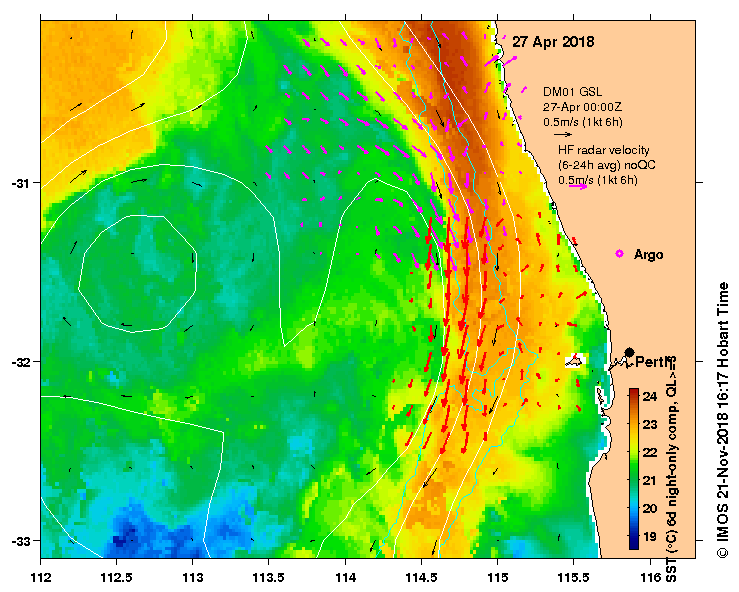Screen dimensions: 739x592
Task: Click the '112' longitude axis label
Action: [x=41, y=577]
